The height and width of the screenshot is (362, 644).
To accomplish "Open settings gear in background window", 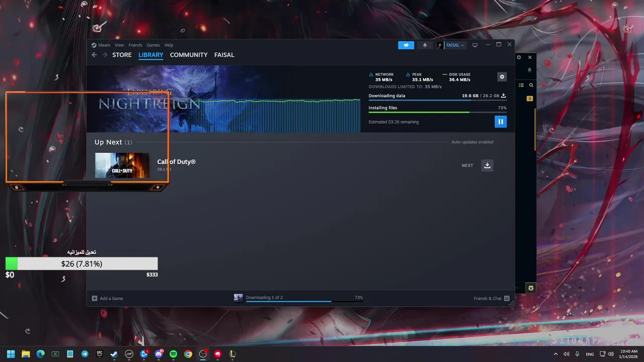I will [519, 58].
